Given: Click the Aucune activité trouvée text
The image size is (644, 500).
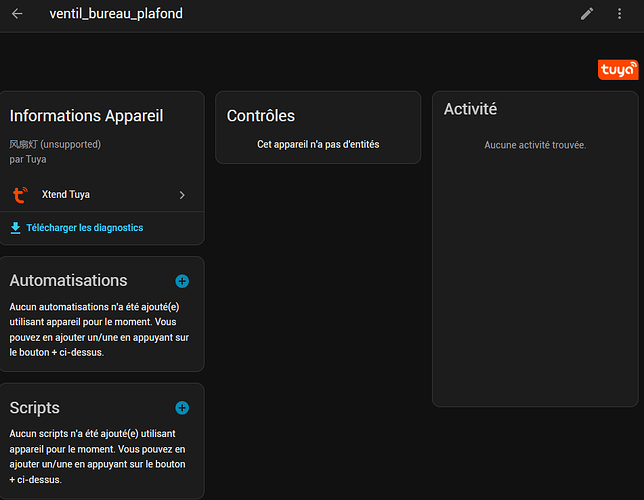Looking at the screenshot, I should (x=535, y=145).
